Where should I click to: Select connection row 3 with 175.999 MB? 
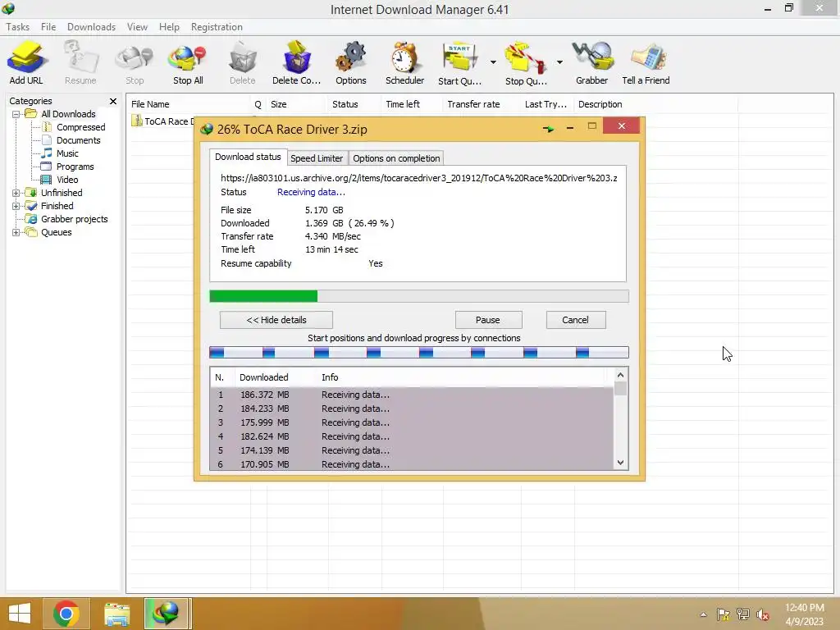click(412, 422)
